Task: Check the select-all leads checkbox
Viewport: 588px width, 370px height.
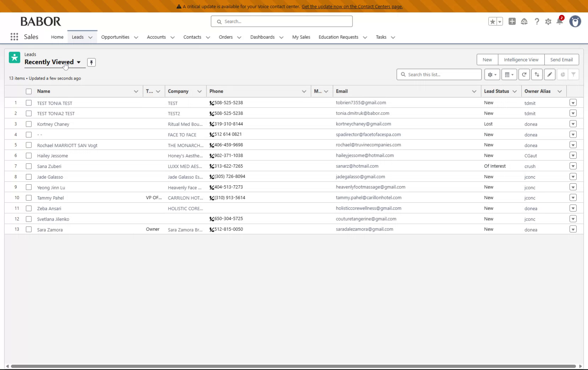Action: click(x=29, y=91)
